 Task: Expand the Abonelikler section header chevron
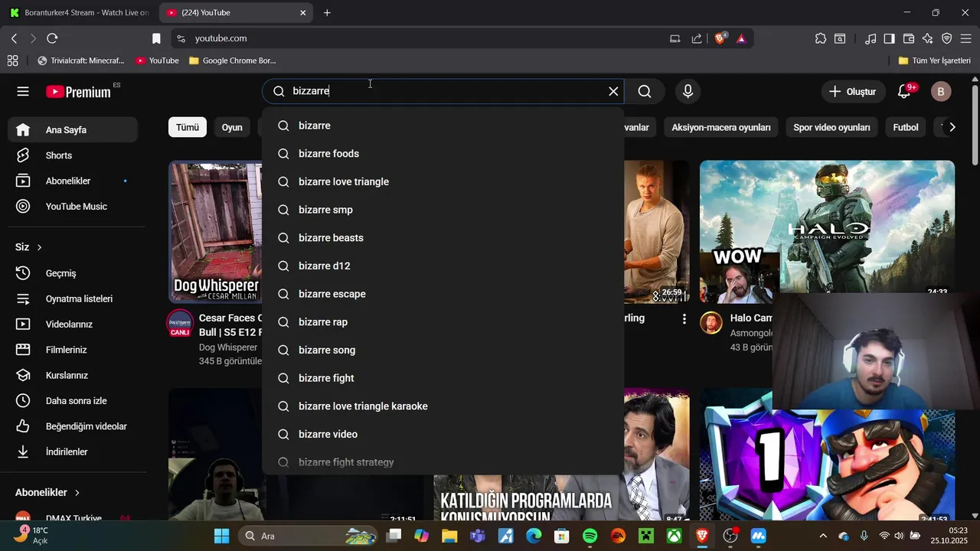tap(77, 493)
